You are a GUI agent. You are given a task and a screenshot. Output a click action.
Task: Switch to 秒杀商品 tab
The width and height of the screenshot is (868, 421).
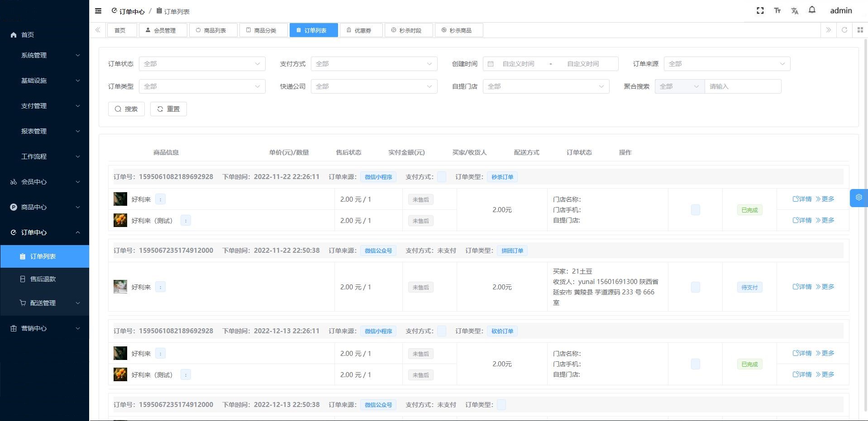459,30
